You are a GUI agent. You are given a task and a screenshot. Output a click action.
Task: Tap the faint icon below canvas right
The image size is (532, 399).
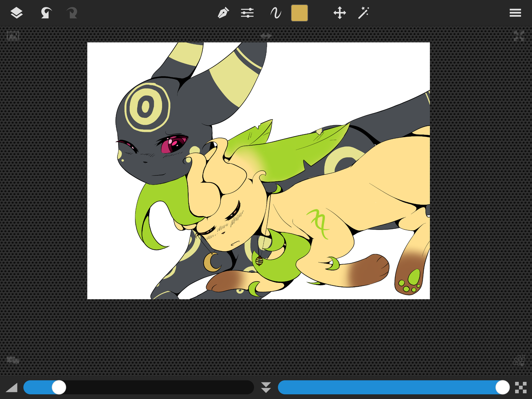(x=519, y=360)
